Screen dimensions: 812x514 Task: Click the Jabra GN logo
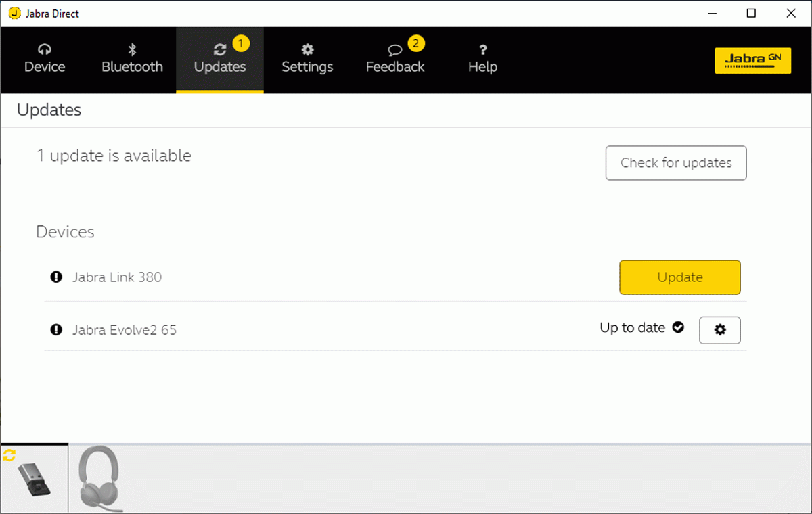[752, 60]
